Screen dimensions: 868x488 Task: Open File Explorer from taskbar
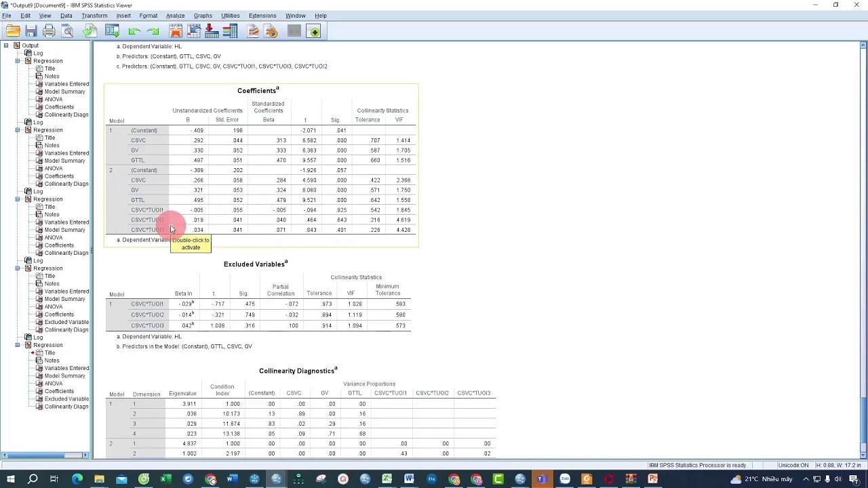(99, 479)
